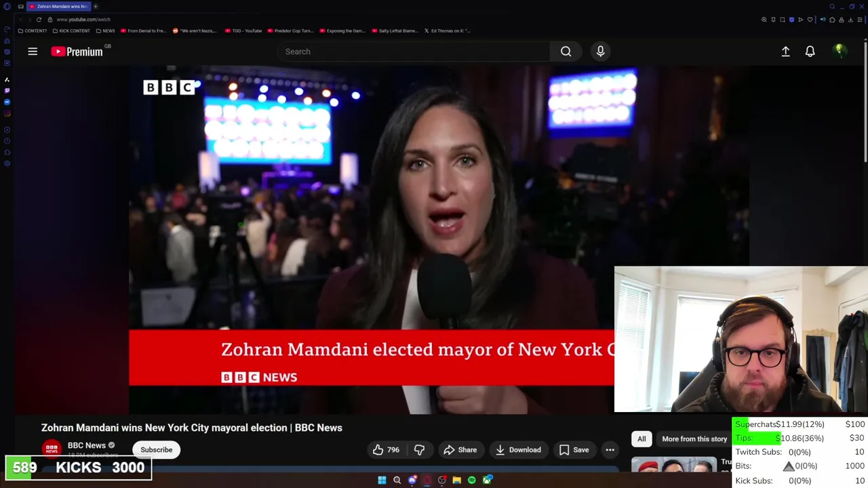Reload the page with the refresh icon

39,20
